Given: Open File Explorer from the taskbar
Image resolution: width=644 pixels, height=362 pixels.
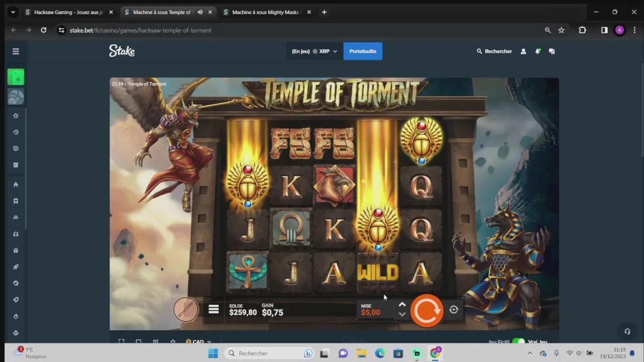Looking at the screenshot, I should pyautogui.click(x=361, y=353).
